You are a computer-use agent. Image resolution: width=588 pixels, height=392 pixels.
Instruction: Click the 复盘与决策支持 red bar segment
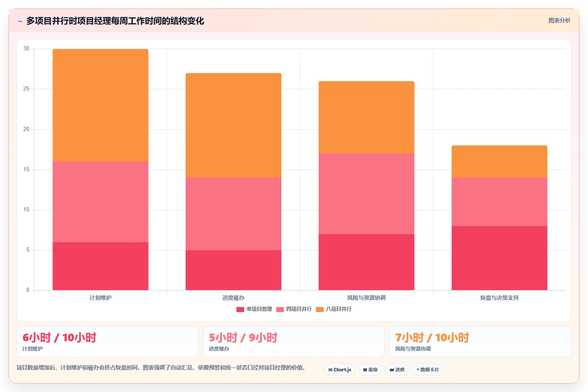pos(500,258)
